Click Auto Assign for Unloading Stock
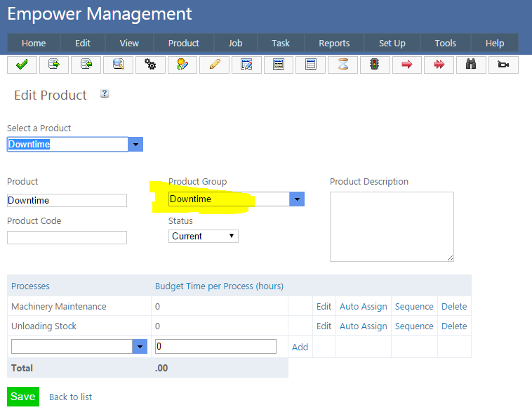This screenshot has width=532, height=417. tap(363, 326)
